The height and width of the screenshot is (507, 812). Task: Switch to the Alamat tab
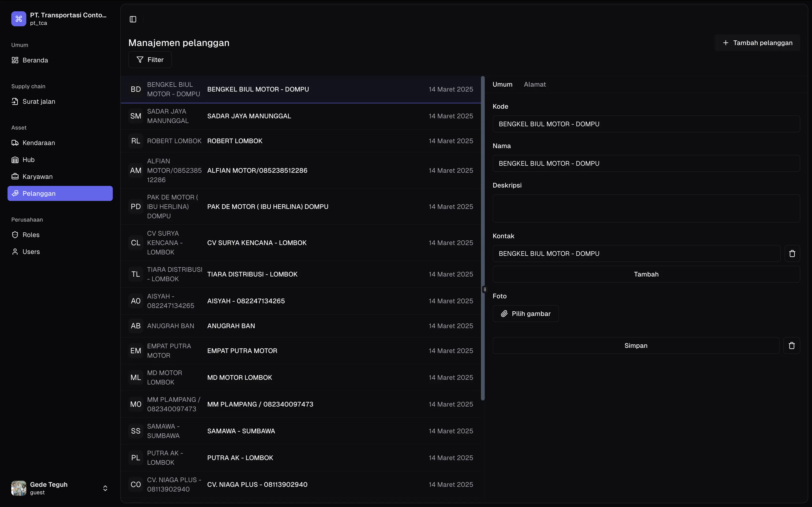click(535, 84)
